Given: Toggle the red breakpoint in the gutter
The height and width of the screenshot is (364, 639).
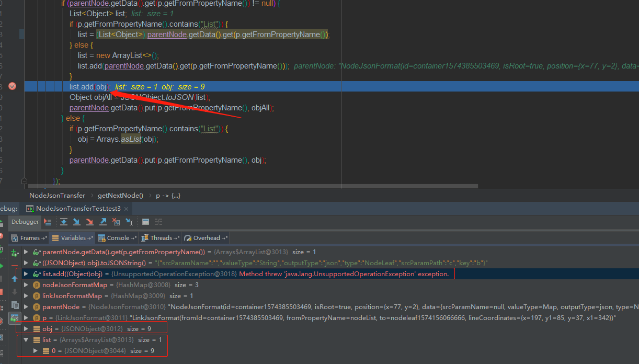Looking at the screenshot, I should point(12,86).
